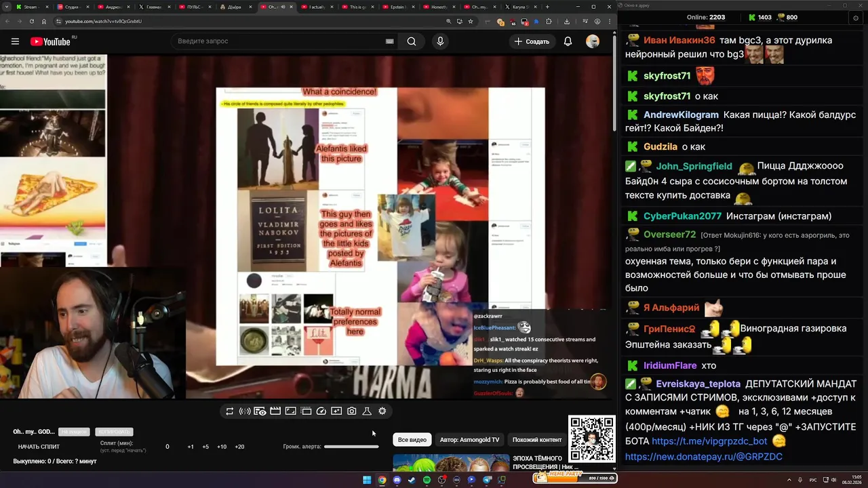The image size is (868, 488).
Task: Switch to the Karyna browser tab
Action: 520,7
